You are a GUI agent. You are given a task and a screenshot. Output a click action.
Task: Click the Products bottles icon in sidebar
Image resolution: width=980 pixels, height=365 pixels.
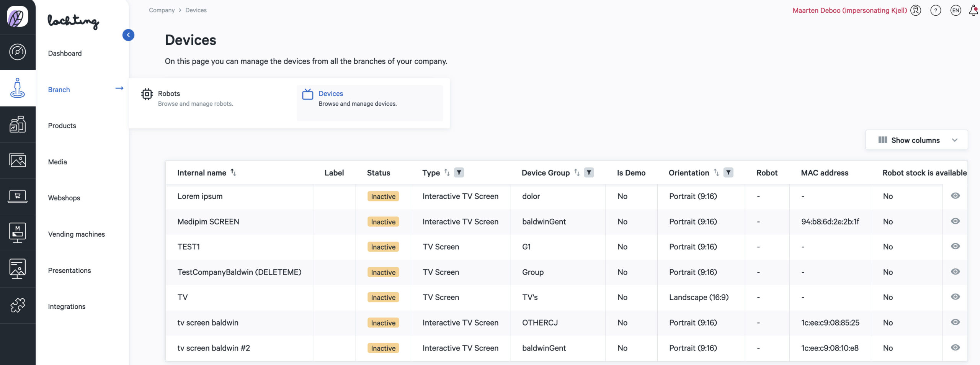(x=18, y=124)
